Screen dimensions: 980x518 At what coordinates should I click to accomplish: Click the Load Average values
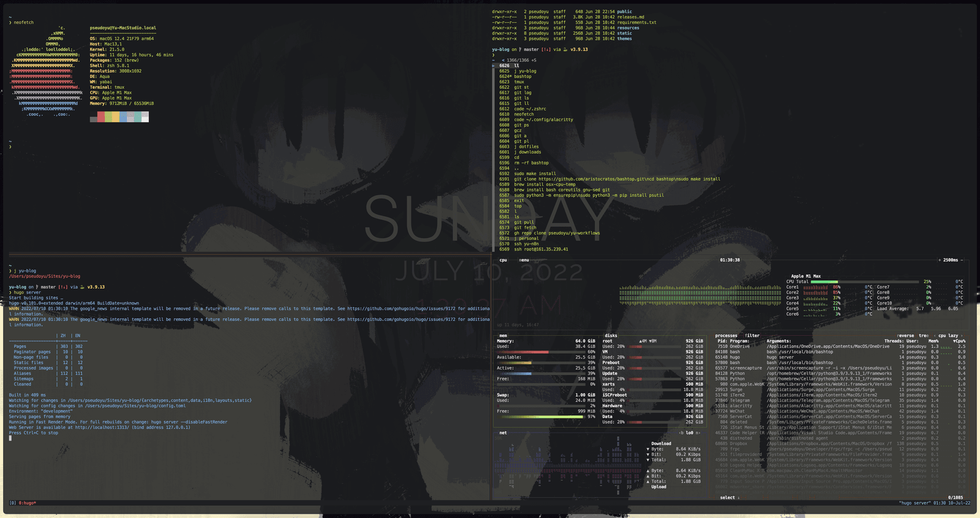coord(937,309)
